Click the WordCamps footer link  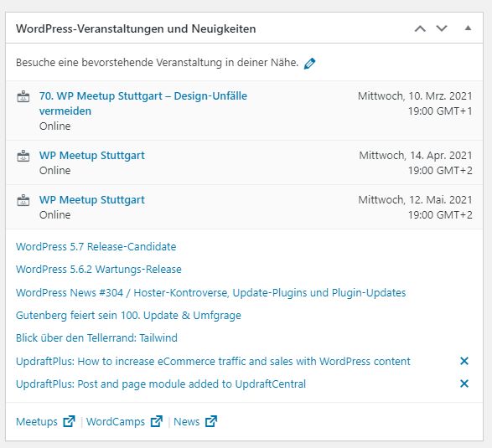click(116, 422)
